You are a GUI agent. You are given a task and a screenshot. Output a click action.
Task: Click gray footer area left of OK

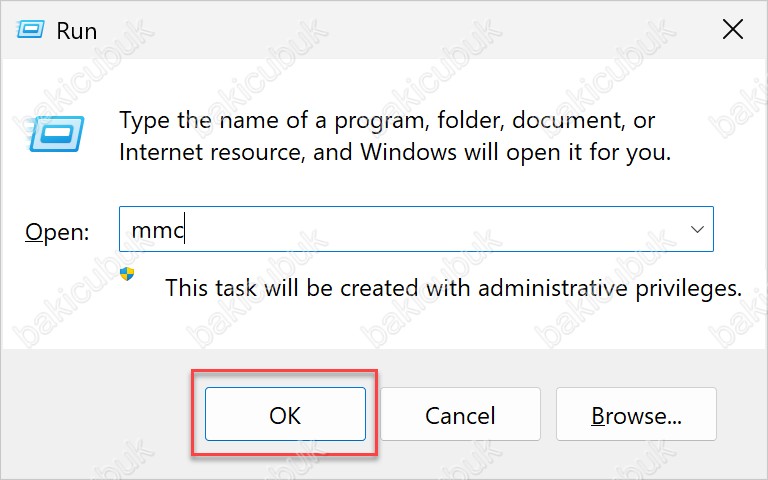98,414
